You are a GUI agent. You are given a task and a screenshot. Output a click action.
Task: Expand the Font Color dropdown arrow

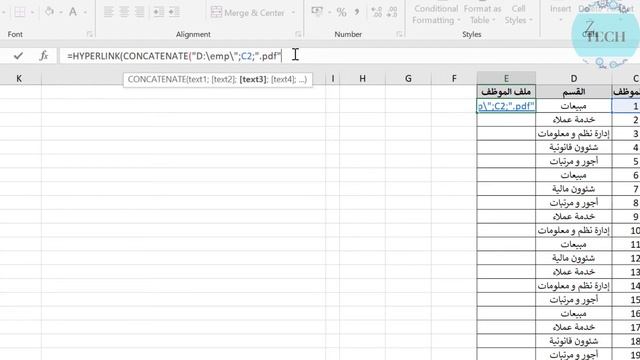85,13
